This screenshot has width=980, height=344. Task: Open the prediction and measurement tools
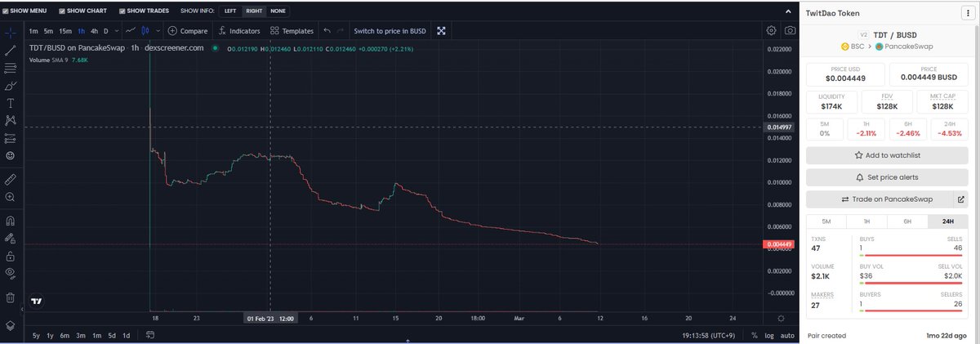(x=11, y=138)
